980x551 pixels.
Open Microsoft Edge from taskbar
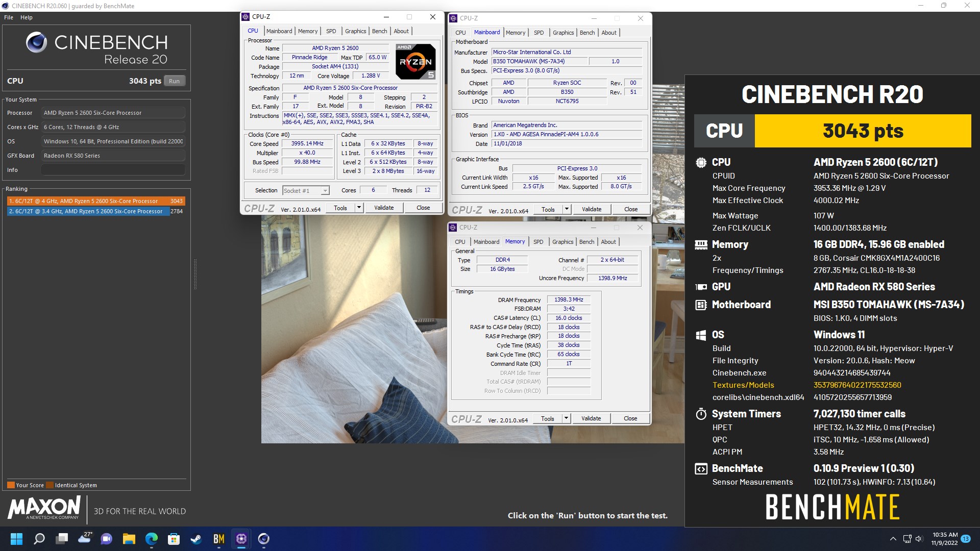152,539
